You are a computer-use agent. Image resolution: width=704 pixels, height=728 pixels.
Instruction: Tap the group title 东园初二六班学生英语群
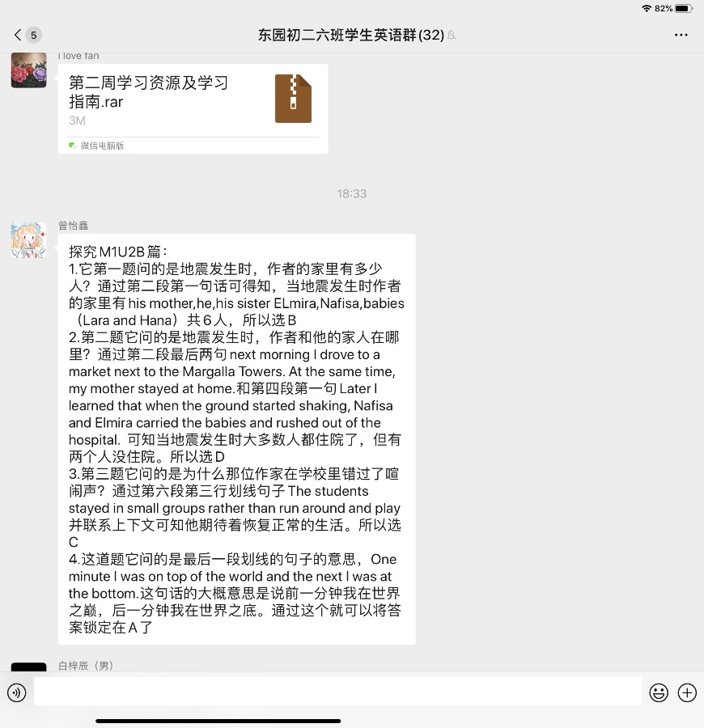click(351, 35)
